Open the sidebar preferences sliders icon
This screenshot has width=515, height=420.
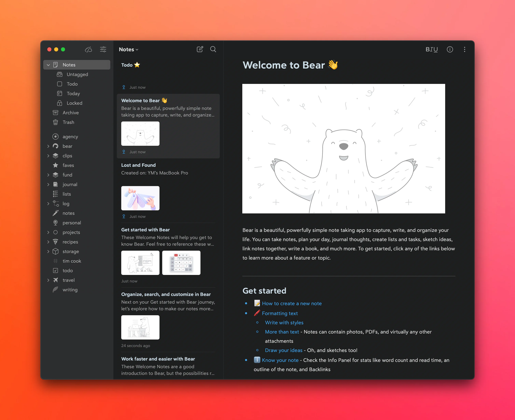pos(103,49)
